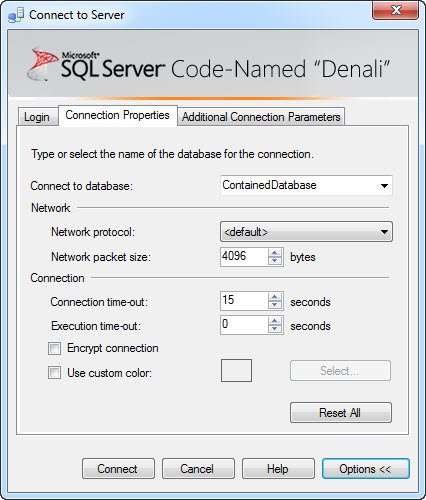This screenshot has width=426, height=500.
Task: Expand the Connect to database dropdown arrow
Action: pyautogui.click(x=384, y=186)
